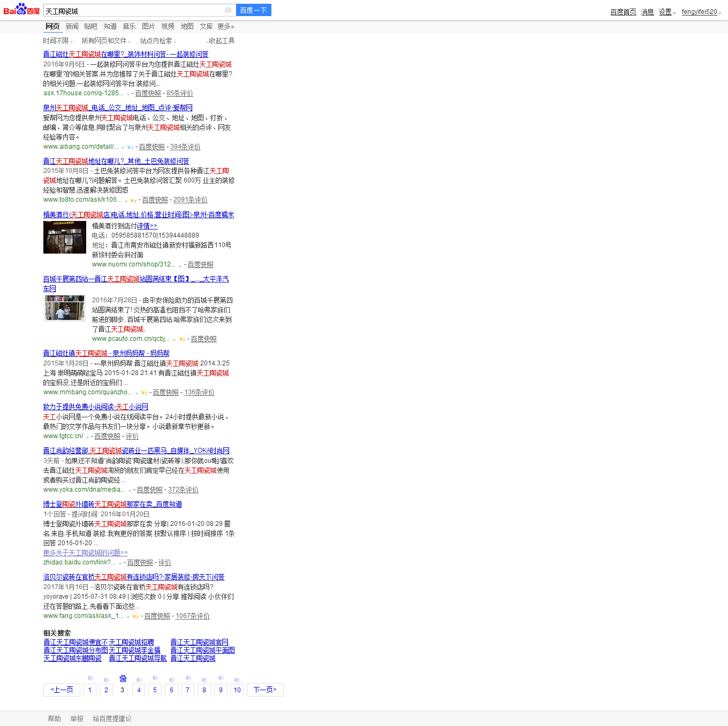Switch to the 贴吧 tab

[90, 26]
